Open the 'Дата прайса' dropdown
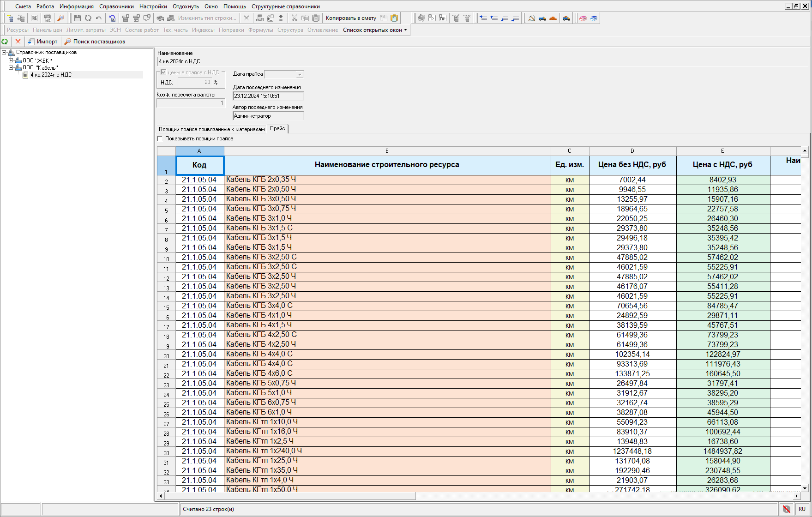Viewport: 812px width, 517px height. [x=300, y=74]
